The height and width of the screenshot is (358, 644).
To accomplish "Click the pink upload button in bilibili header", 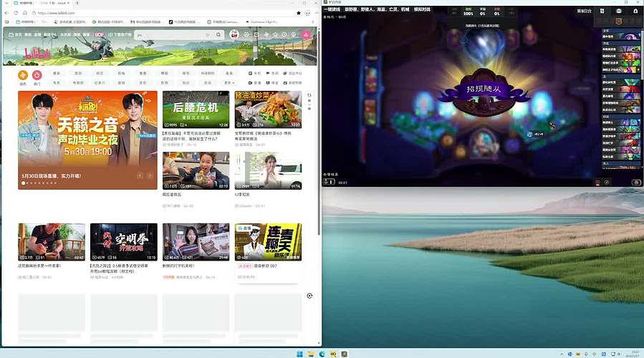I will click(306, 35).
